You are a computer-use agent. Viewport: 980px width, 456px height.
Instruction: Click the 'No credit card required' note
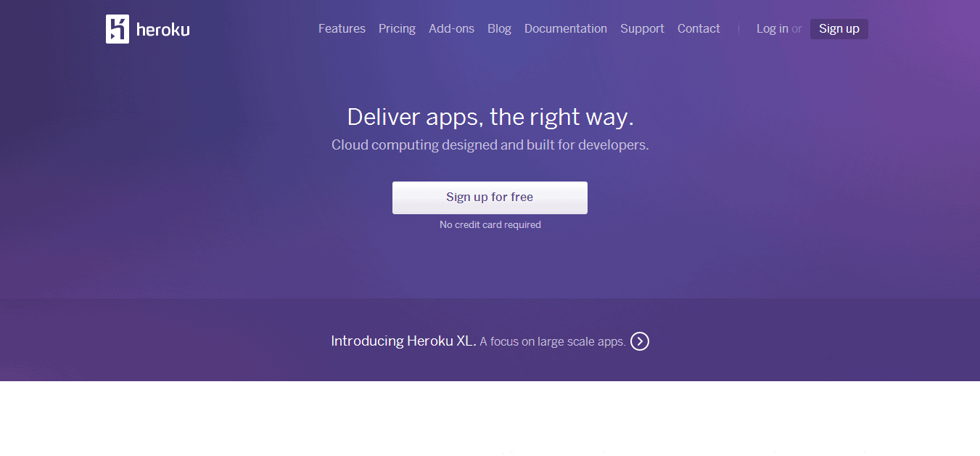(490, 225)
